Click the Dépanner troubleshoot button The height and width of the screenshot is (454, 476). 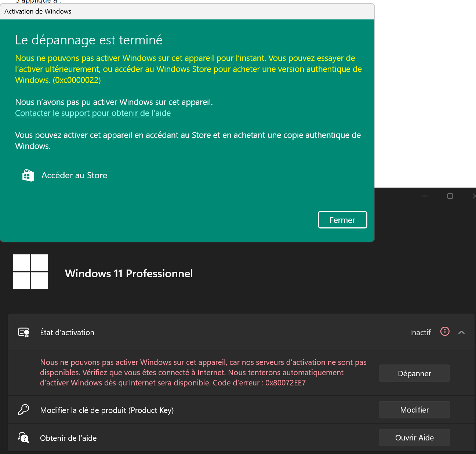[414, 373]
